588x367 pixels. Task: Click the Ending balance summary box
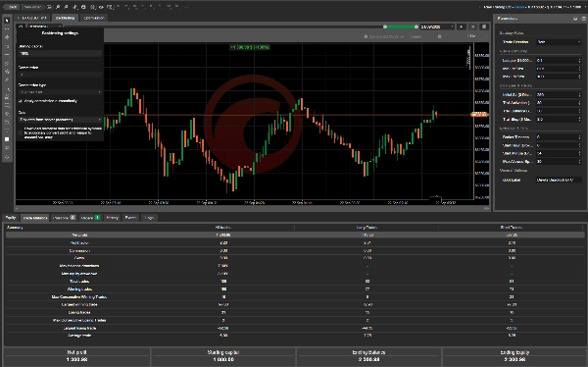tap(368, 356)
